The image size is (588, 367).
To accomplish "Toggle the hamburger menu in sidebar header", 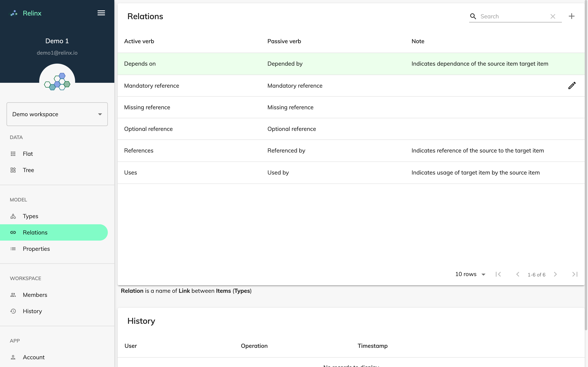I will 101,13.
